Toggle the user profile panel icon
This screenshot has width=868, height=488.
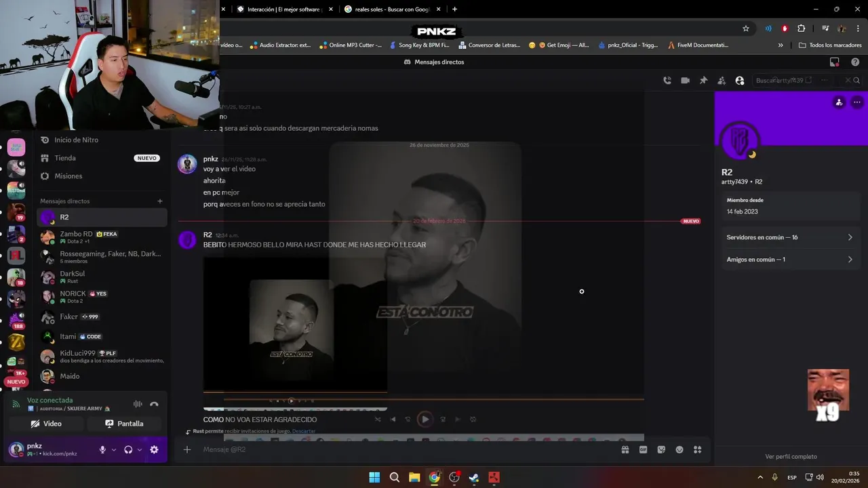[740, 81]
